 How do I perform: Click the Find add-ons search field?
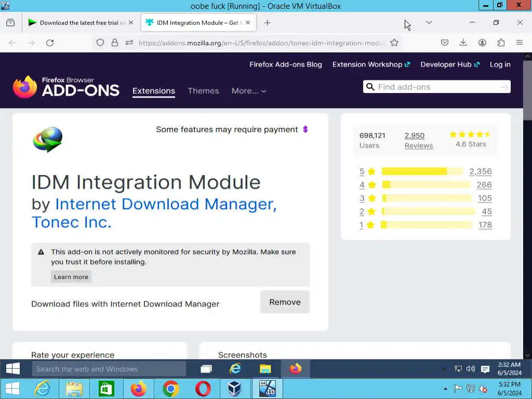click(x=437, y=87)
